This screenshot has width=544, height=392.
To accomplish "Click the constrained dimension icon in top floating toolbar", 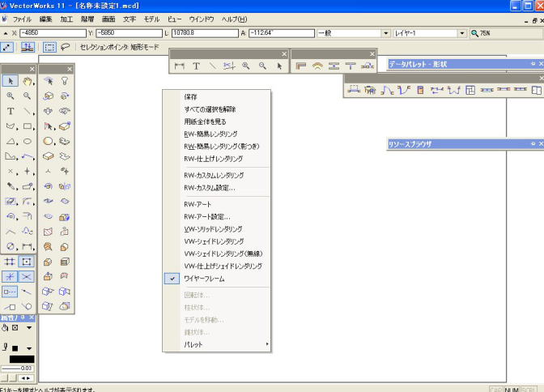I will [x=179, y=66].
